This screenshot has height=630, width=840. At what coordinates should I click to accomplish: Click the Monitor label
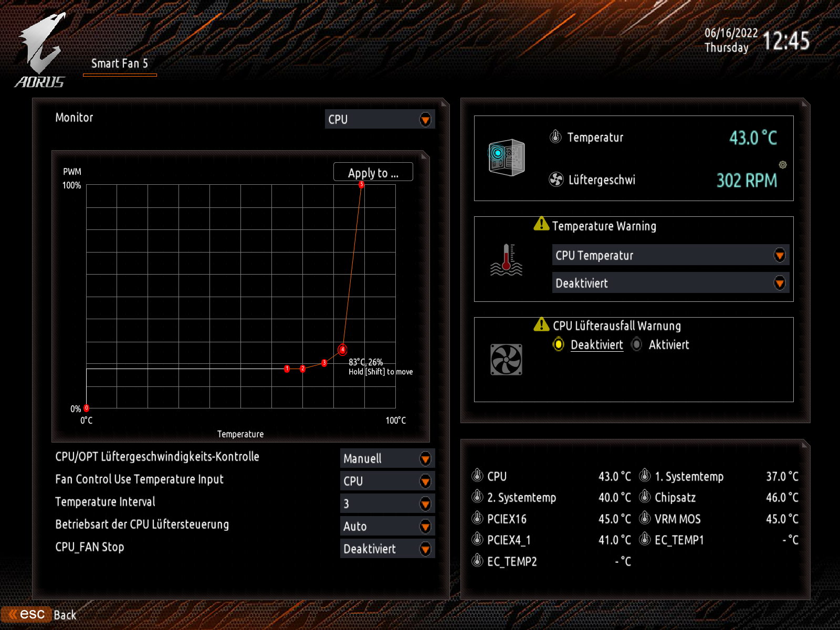pos(74,118)
